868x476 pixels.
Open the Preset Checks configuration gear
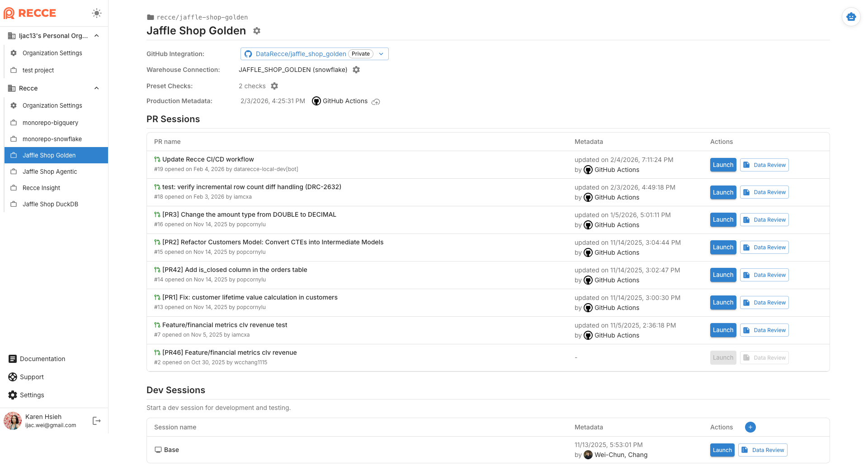(274, 86)
